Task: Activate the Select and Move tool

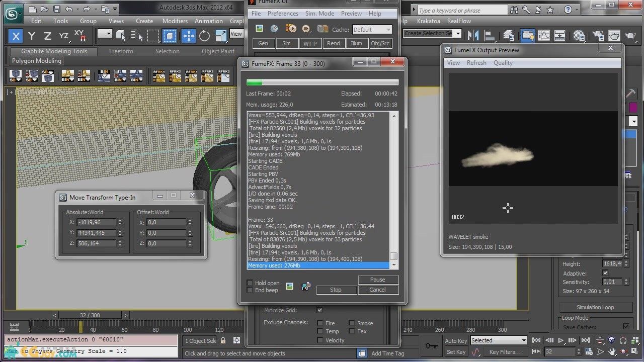Action: coord(188,36)
